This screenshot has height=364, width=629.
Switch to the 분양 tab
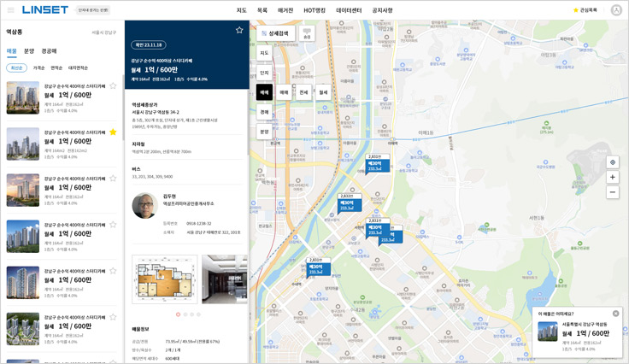[x=29, y=51]
